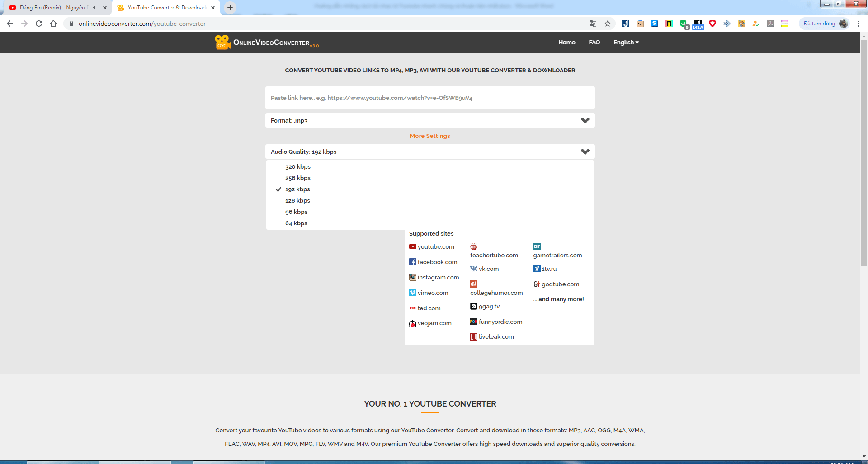This screenshot has height=464, width=868.
Task: View site security lock info
Action: click(x=71, y=24)
